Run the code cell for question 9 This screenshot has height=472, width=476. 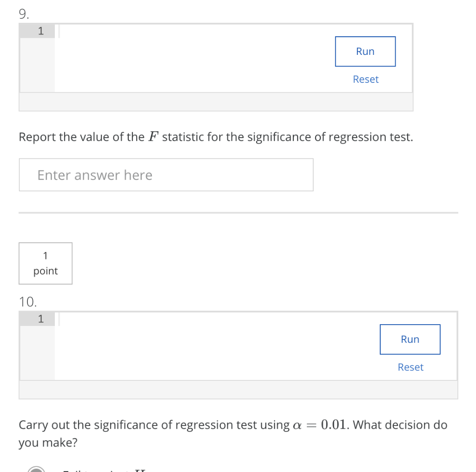coord(365,51)
